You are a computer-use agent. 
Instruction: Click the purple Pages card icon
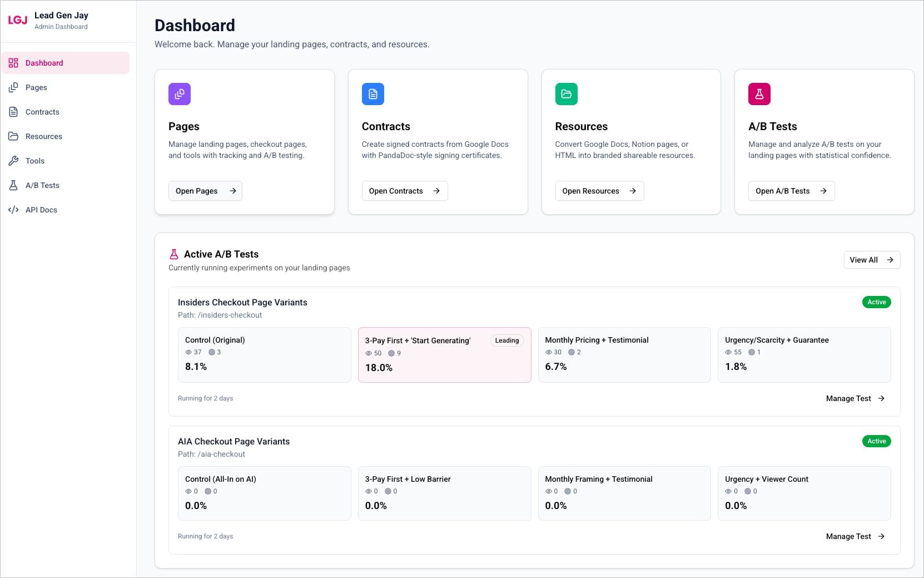click(x=179, y=94)
